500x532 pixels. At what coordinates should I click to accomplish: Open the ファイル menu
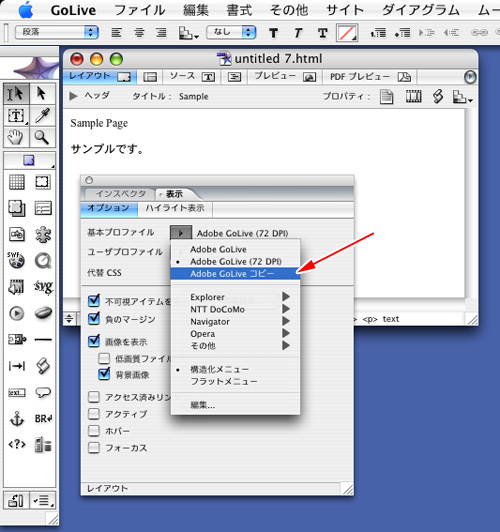point(140,10)
